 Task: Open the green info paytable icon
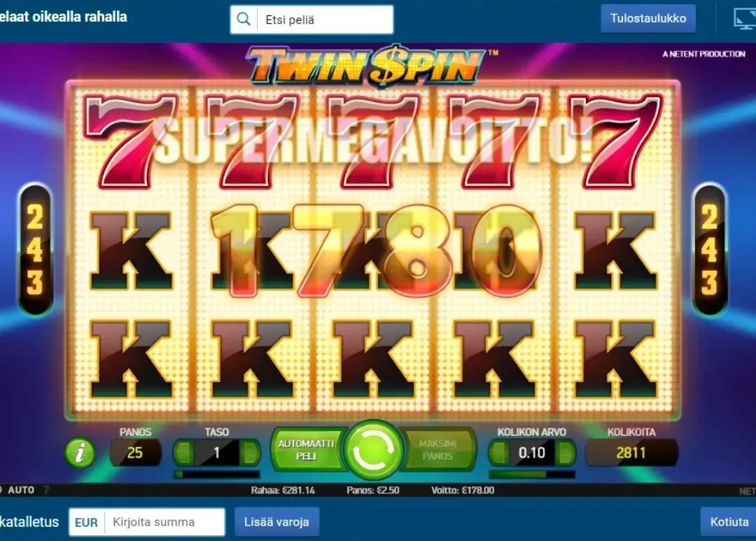click(80, 453)
